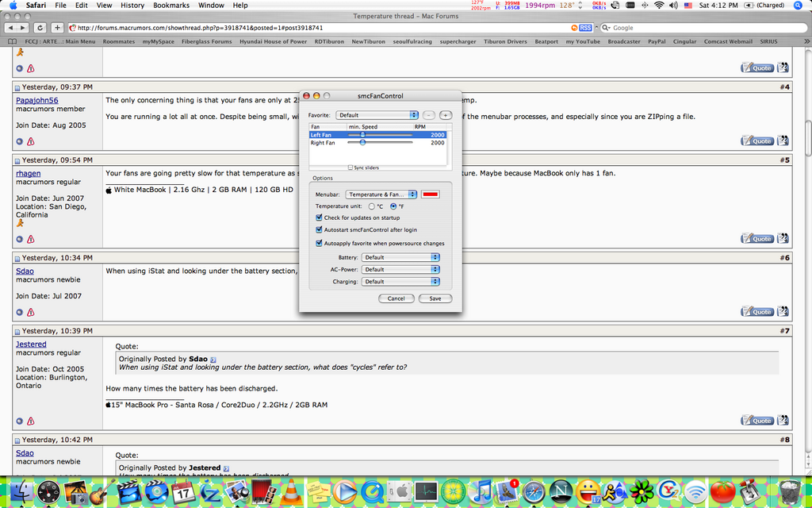Open Photo Booth from the Dock
812x508 pixels.
265,491
